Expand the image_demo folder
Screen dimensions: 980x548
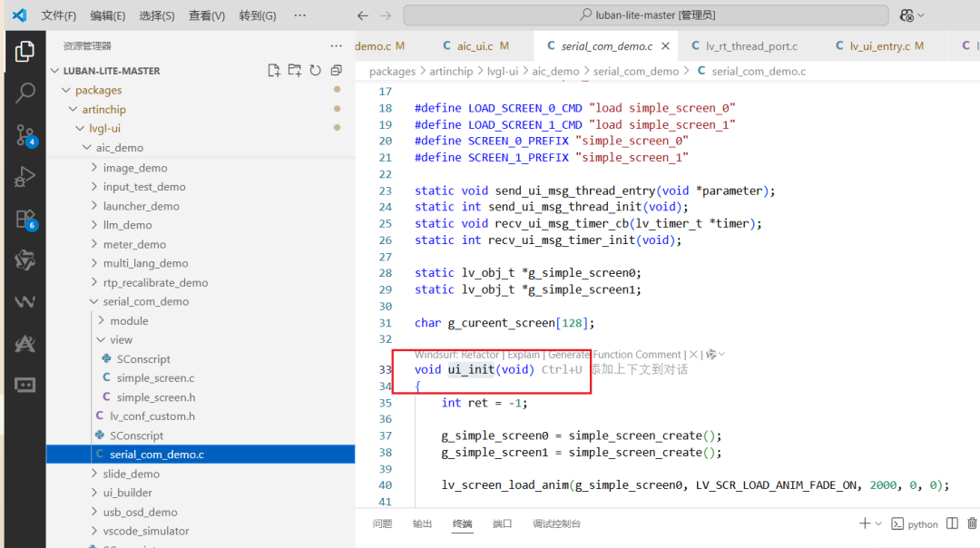(93, 168)
